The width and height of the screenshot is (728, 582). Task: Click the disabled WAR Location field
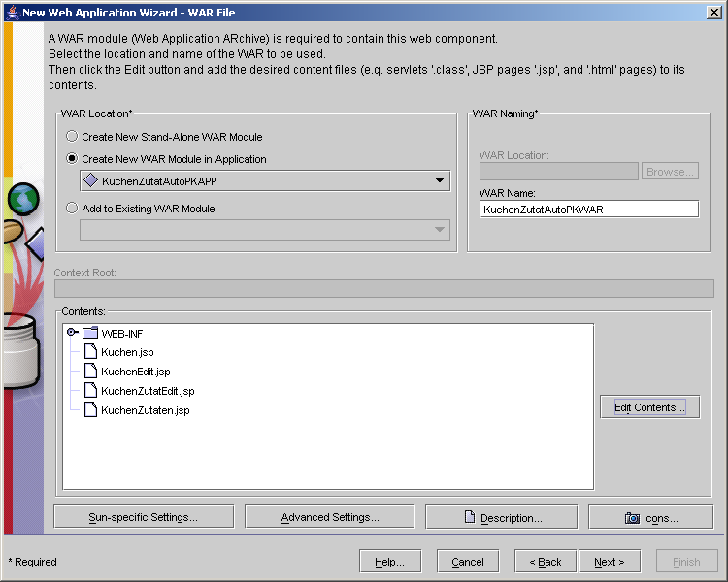559,172
